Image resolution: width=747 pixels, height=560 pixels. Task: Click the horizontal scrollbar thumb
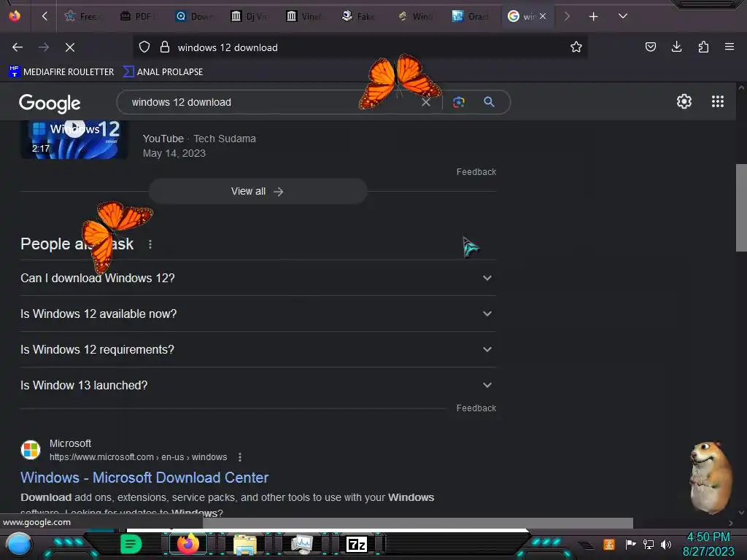pos(418,523)
